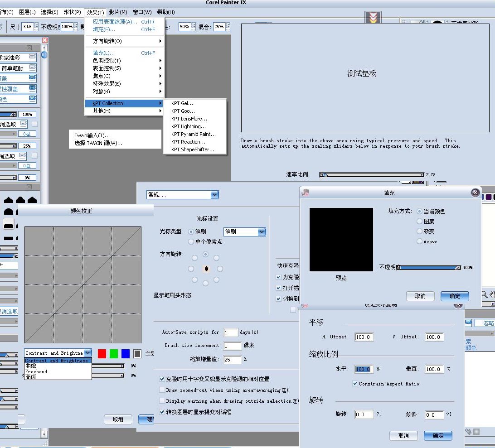Screen dimensions: 495x448
Task: Click 取消 in the 颜色校正 dialog
Action: pos(118,419)
